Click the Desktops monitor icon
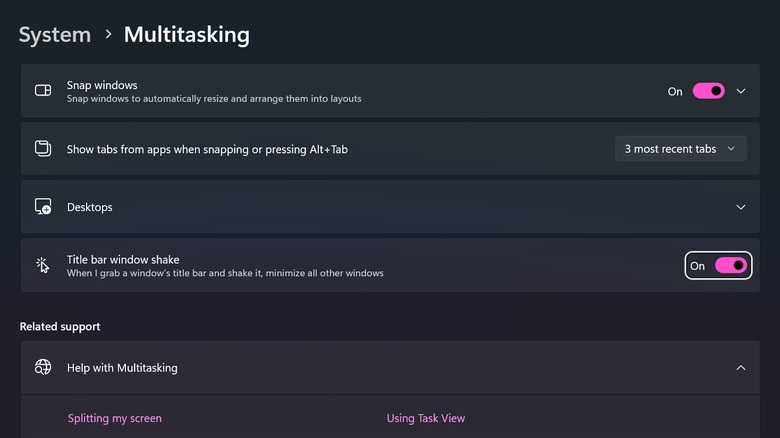This screenshot has height=438, width=780. point(43,207)
